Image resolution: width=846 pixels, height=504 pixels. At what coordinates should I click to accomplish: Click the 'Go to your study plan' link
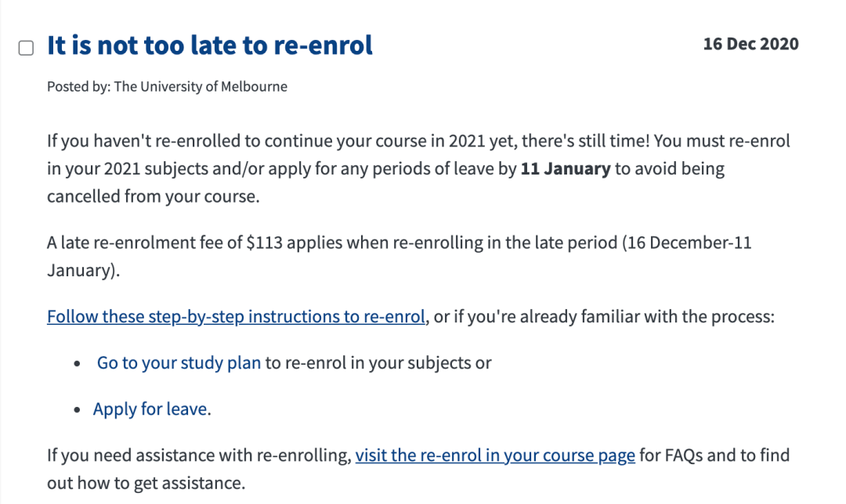pos(179,363)
